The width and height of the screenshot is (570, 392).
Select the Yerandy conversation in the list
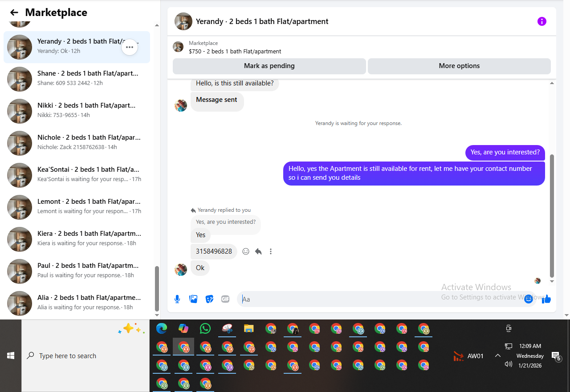point(77,47)
